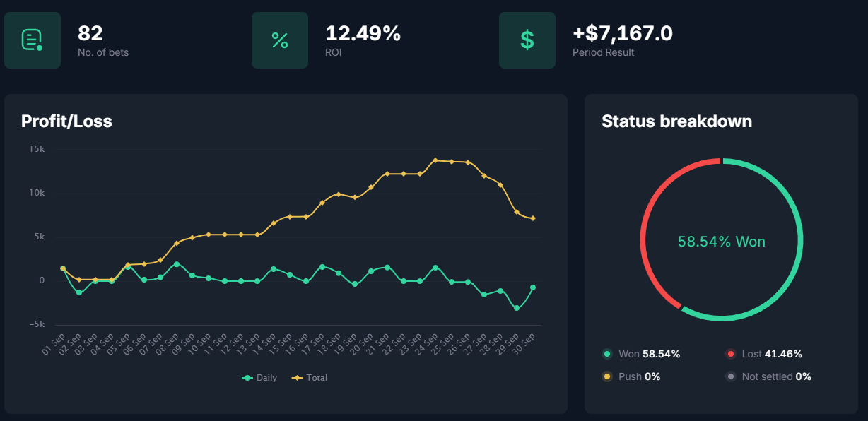Click the red Lost legend dot
The image size is (868, 421).
pos(730,354)
